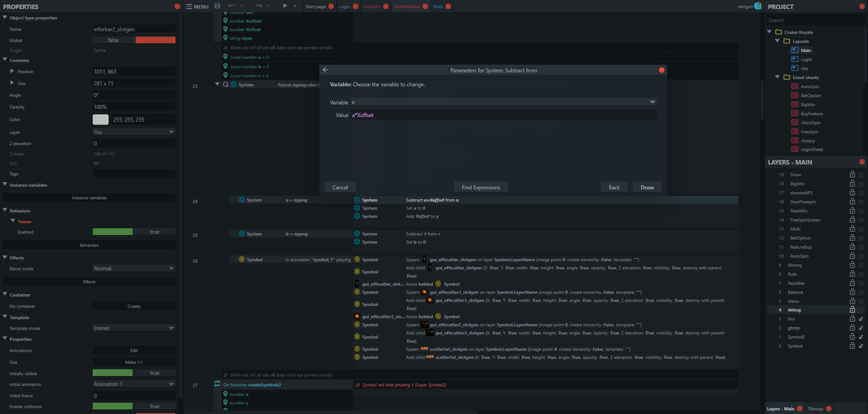
Task: Toggle Enable collisions true switch
Action: 134,406
